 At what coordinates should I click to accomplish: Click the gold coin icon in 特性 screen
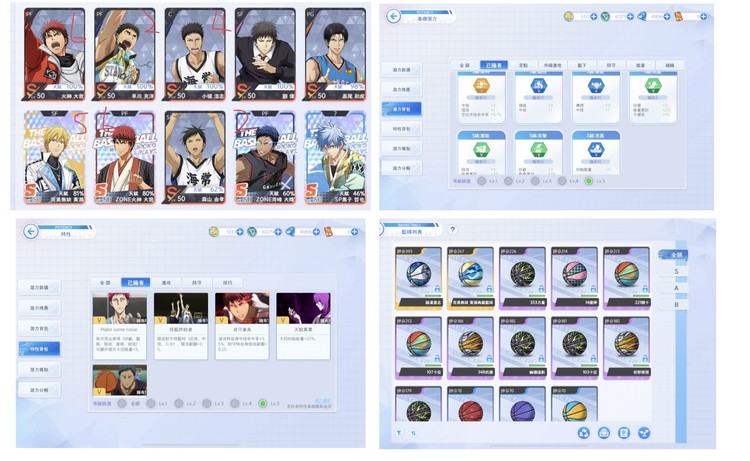(214, 232)
